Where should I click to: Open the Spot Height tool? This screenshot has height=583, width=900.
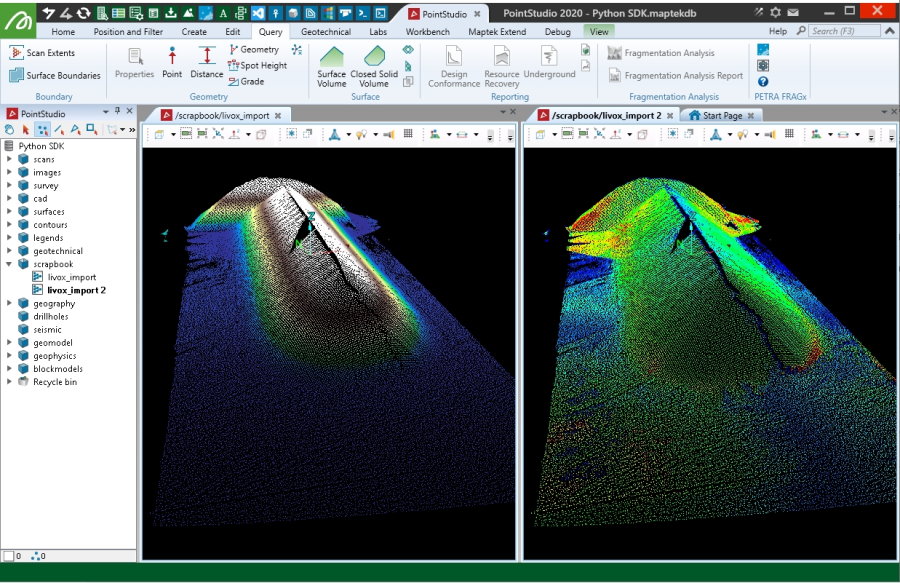pyautogui.click(x=257, y=65)
